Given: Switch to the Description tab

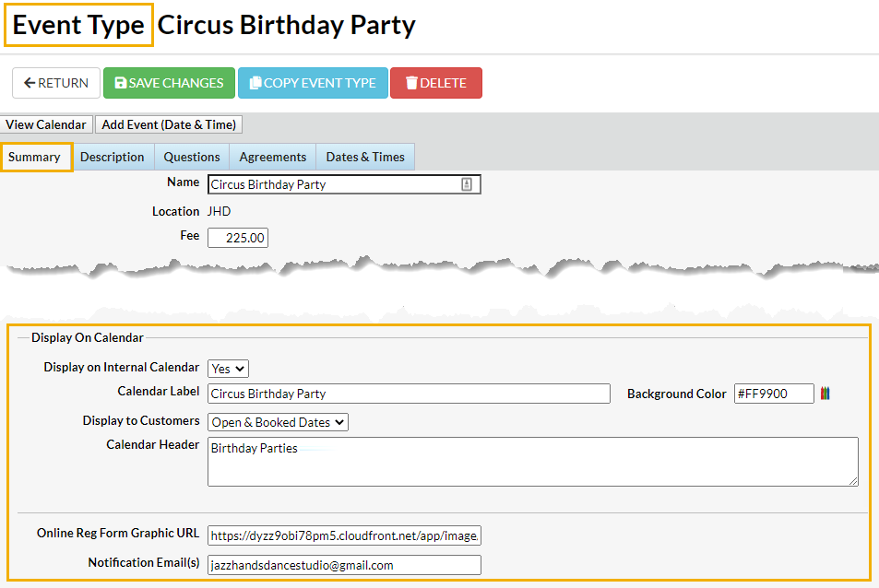Looking at the screenshot, I should pos(113,157).
